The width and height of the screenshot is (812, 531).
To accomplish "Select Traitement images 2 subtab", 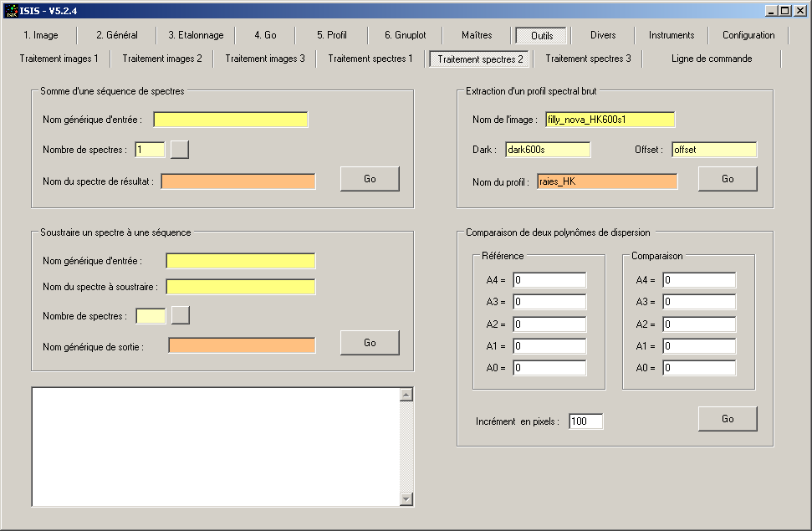I will click(162, 59).
